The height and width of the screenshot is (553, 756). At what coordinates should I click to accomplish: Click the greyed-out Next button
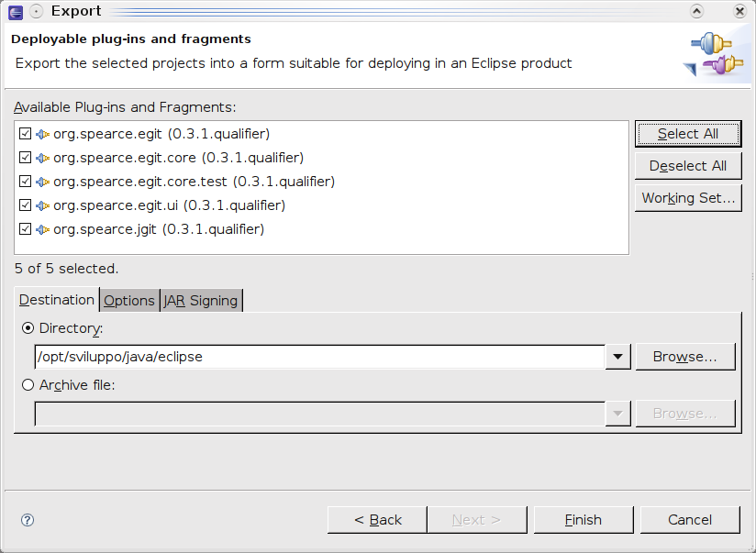point(477,520)
